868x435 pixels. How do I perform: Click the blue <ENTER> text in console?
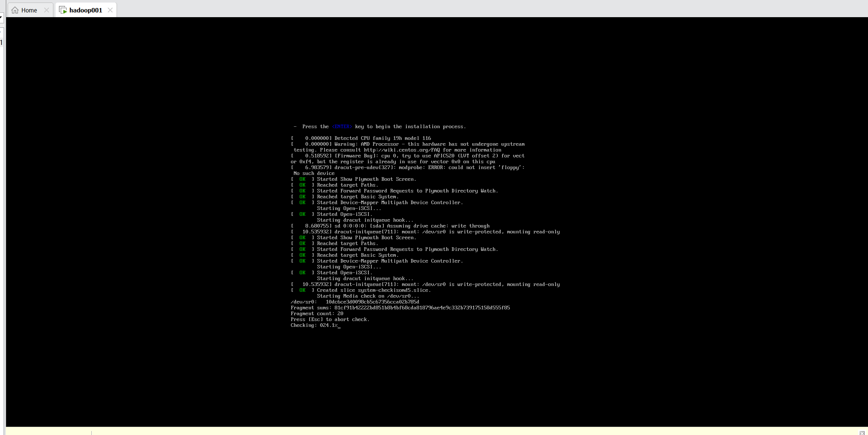pos(342,127)
